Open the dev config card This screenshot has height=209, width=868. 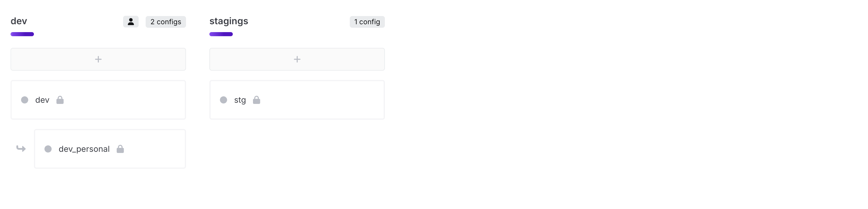point(98,100)
